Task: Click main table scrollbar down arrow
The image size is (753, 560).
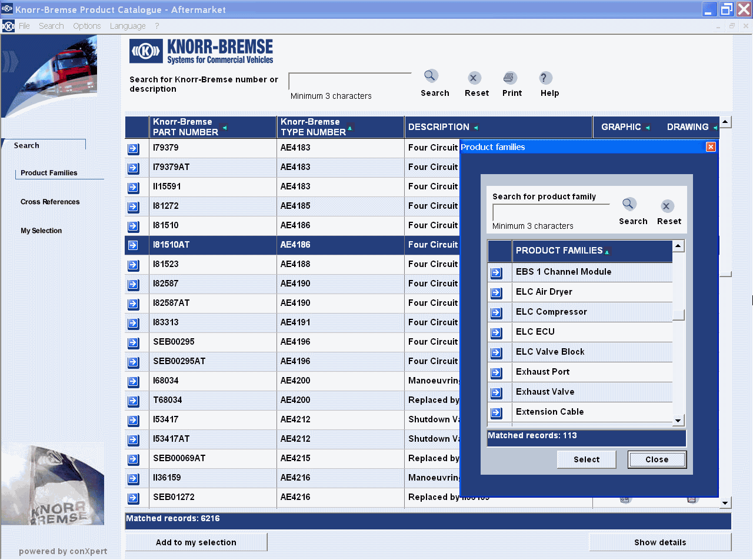Action: pos(725,503)
